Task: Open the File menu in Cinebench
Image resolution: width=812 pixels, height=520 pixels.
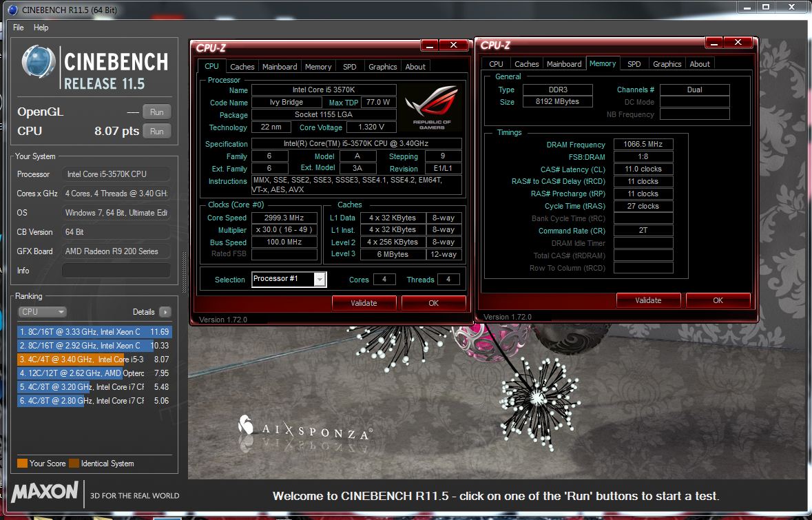Action: coord(18,28)
